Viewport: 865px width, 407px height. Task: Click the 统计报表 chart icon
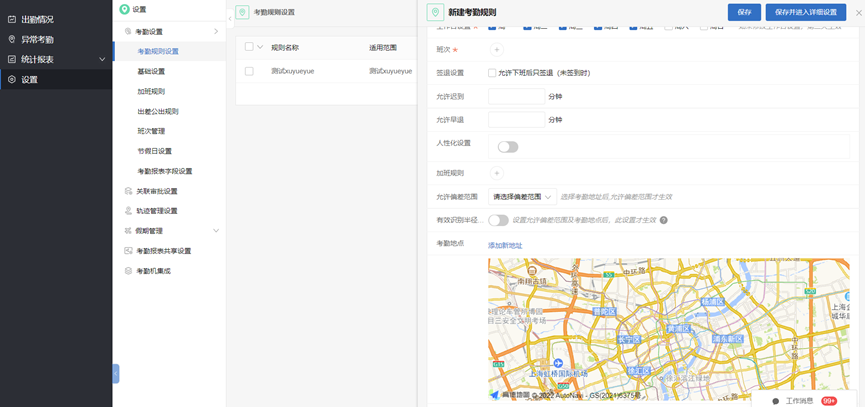click(x=12, y=60)
